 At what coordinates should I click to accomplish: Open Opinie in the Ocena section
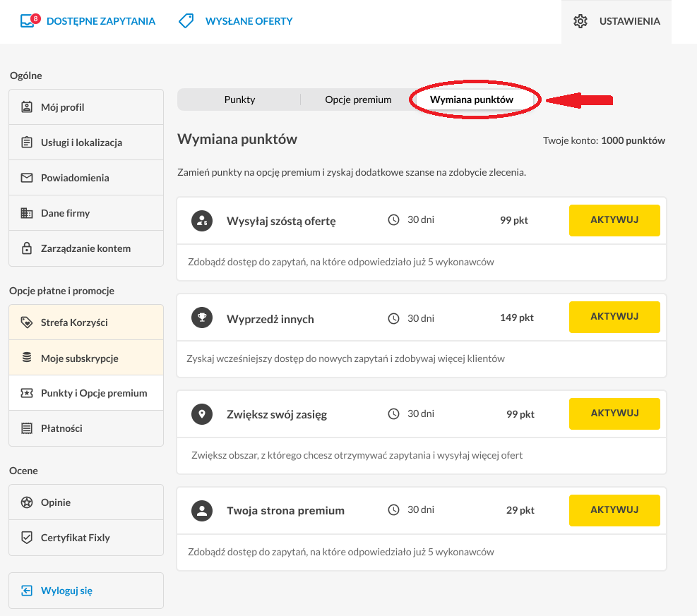click(86, 502)
